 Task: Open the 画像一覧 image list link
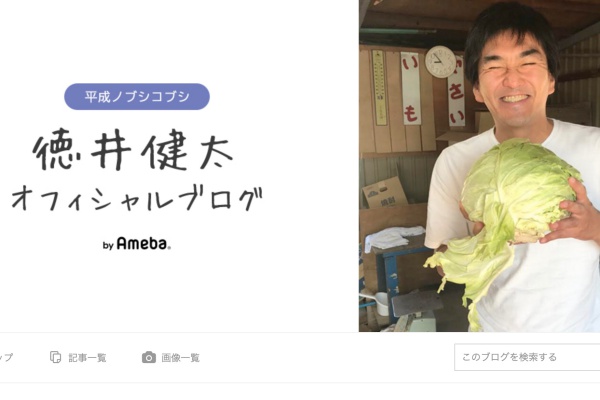pyautogui.click(x=171, y=358)
